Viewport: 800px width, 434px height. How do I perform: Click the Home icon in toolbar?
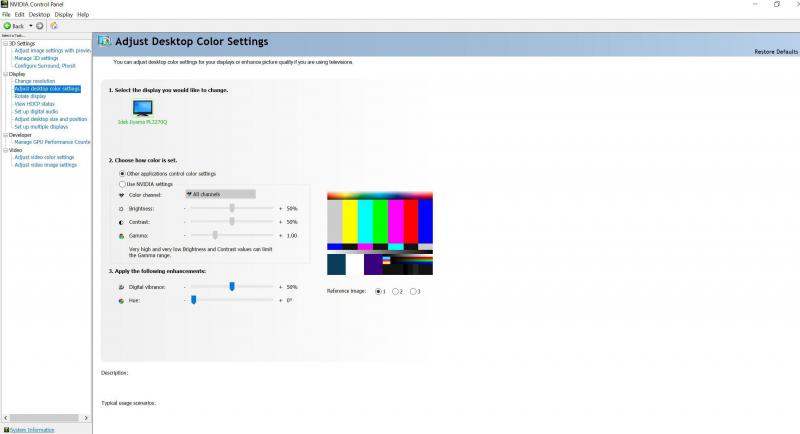click(x=53, y=25)
